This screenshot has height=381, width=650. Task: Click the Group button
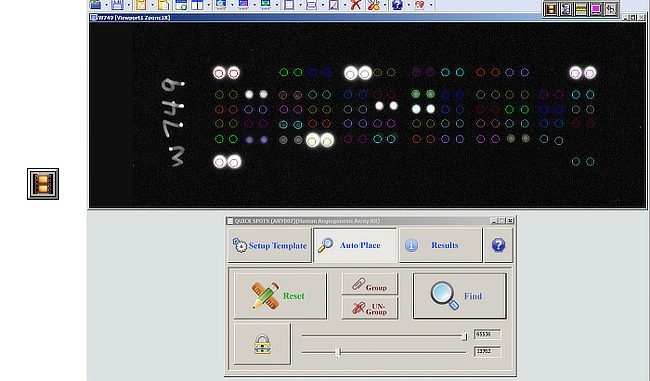(370, 284)
